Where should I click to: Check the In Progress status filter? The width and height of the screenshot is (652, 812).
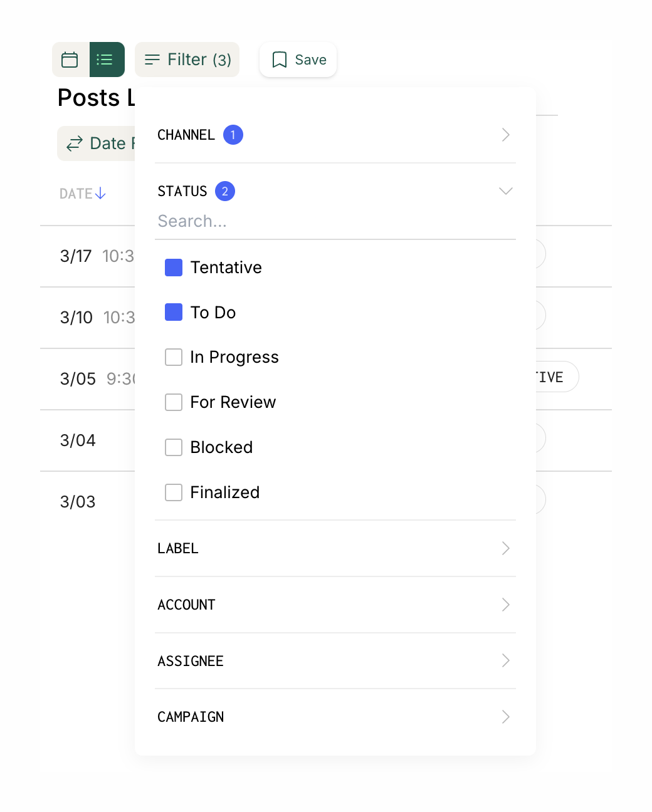pyautogui.click(x=173, y=357)
